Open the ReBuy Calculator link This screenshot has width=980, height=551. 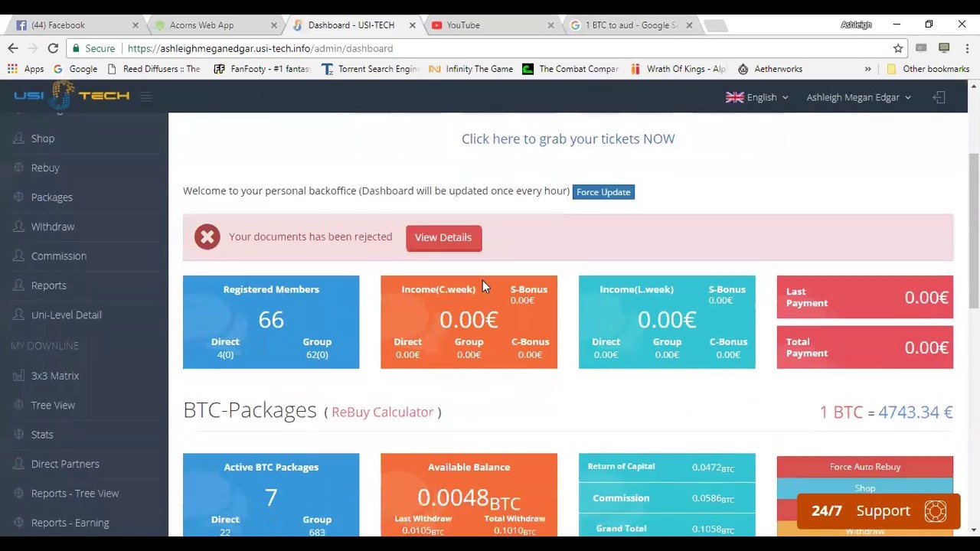pos(382,412)
